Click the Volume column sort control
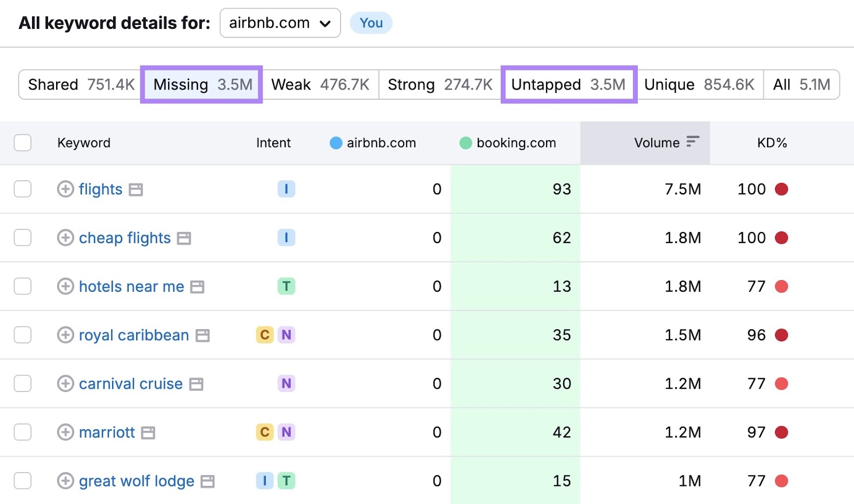 click(x=692, y=142)
